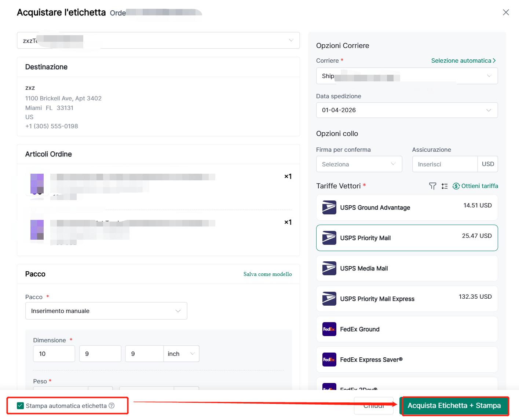Click Salva come modello link
This screenshot has height=420, width=519.
[x=267, y=274]
